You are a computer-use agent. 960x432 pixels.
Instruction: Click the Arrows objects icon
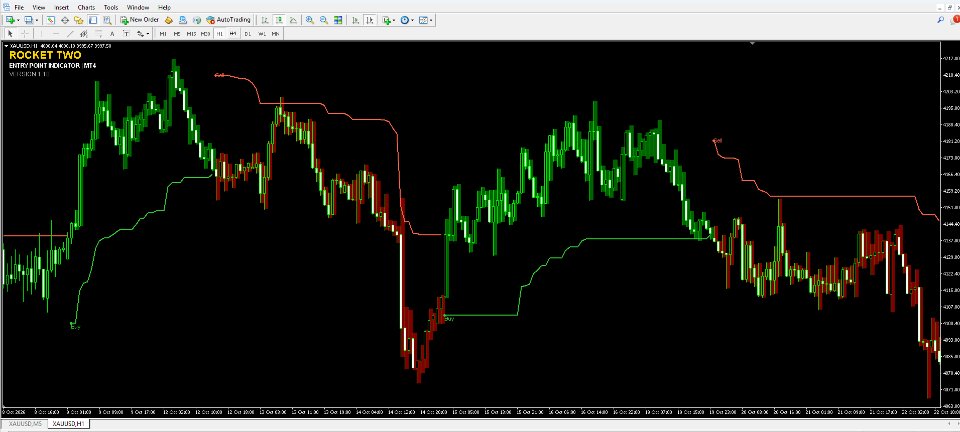(140, 34)
